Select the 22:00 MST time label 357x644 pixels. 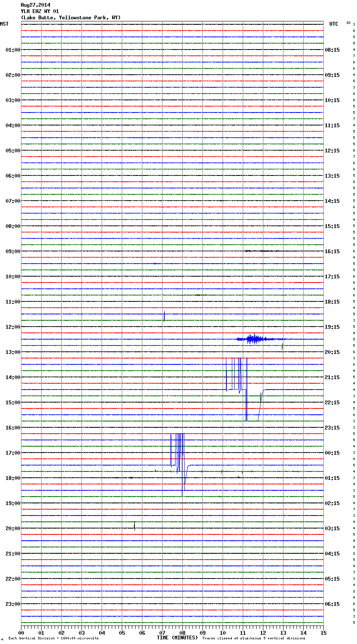(13, 579)
